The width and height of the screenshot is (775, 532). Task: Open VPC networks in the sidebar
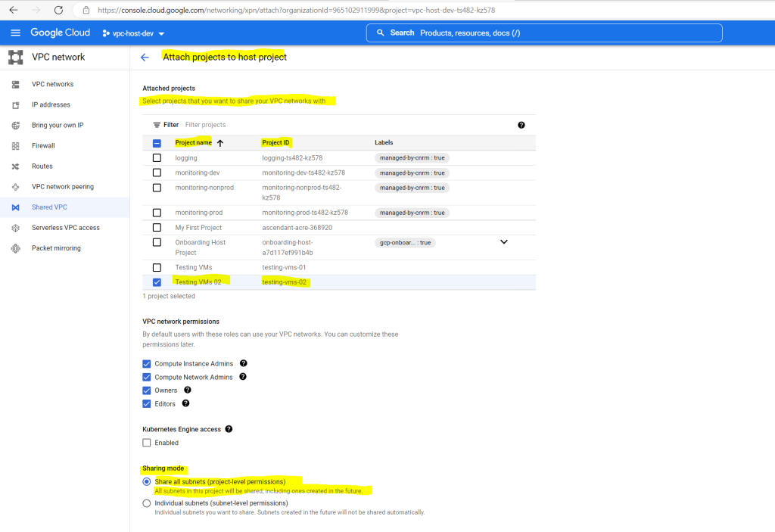coord(52,84)
